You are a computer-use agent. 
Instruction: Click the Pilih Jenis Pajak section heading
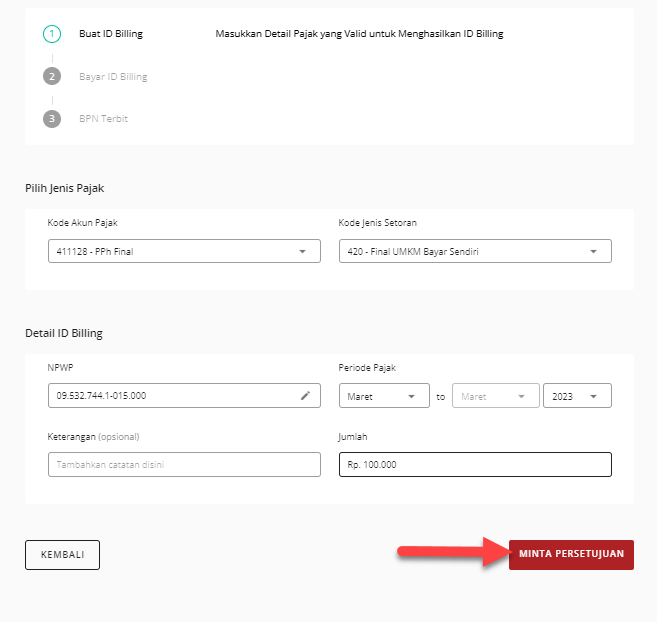click(71, 188)
